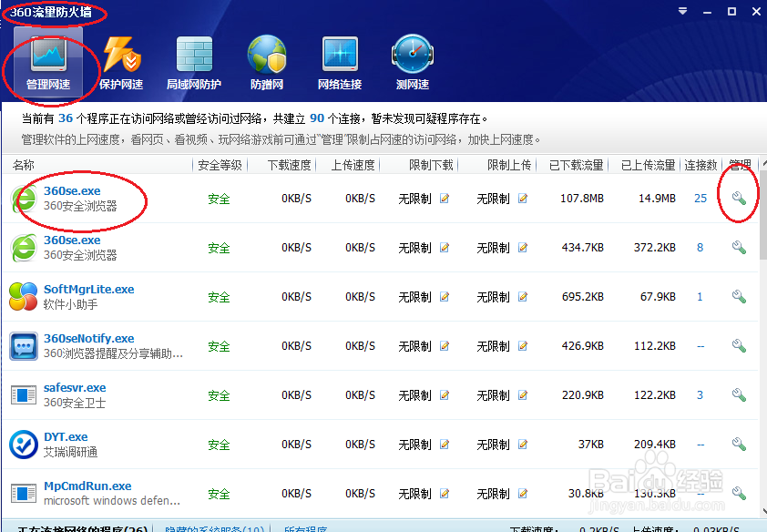Click the 107.8MB downloaded traffic value
This screenshot has height=532, width=767.
click(x=581, y=198)
